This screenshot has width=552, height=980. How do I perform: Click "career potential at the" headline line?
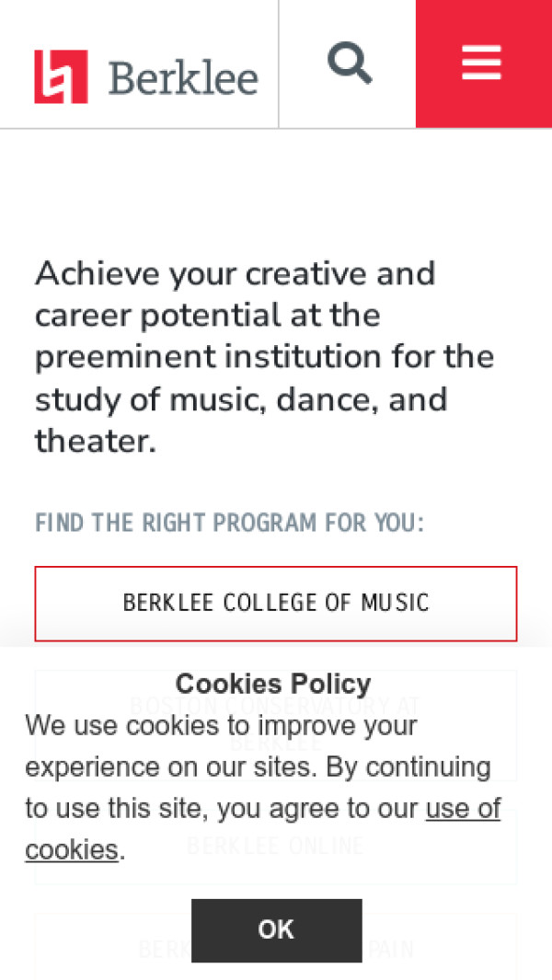click(207, 315)
